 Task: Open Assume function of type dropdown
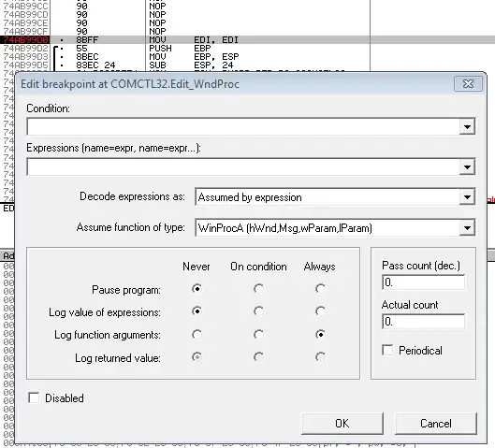tap(335, 228)
